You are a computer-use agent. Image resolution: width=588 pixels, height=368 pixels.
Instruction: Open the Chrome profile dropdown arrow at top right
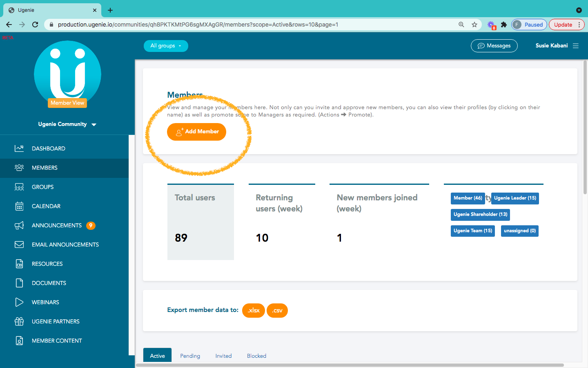coord(579,10)
